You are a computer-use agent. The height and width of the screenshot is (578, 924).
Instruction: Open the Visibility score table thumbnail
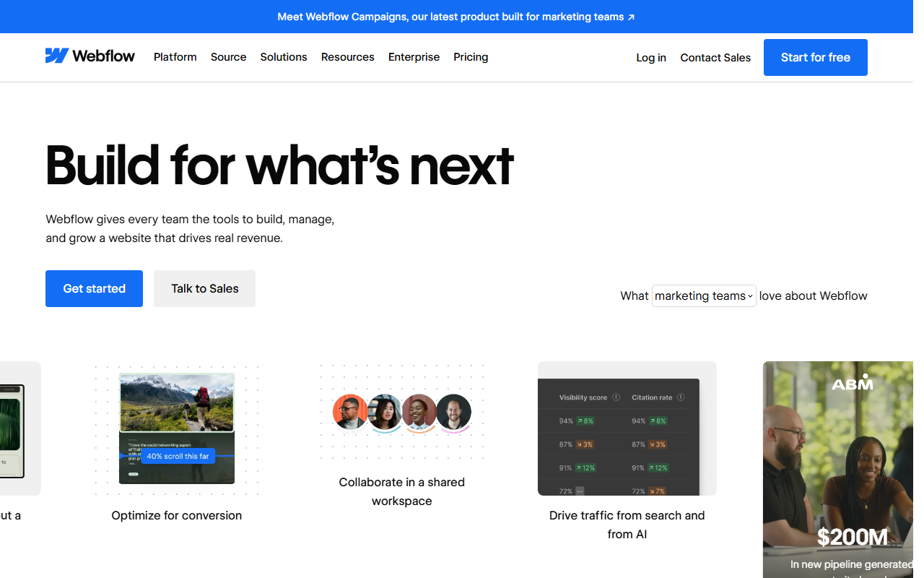[627, 428]
